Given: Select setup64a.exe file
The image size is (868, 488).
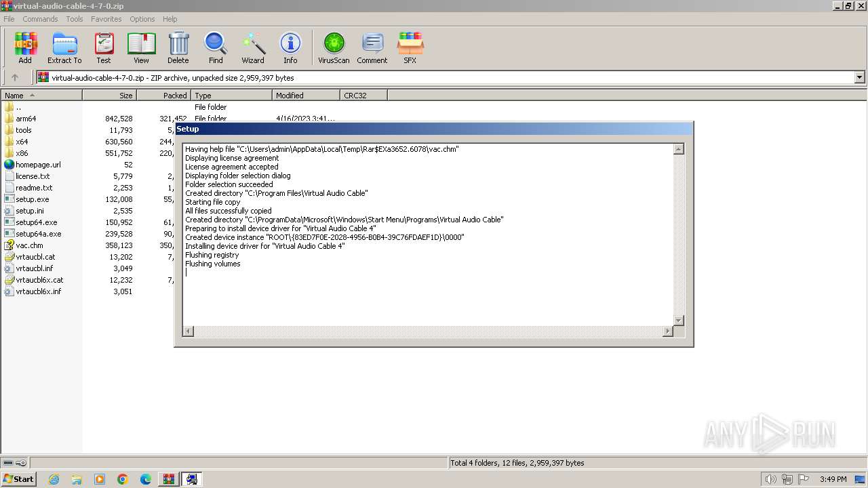Looking at the screenshot, I should click(39, 234).
